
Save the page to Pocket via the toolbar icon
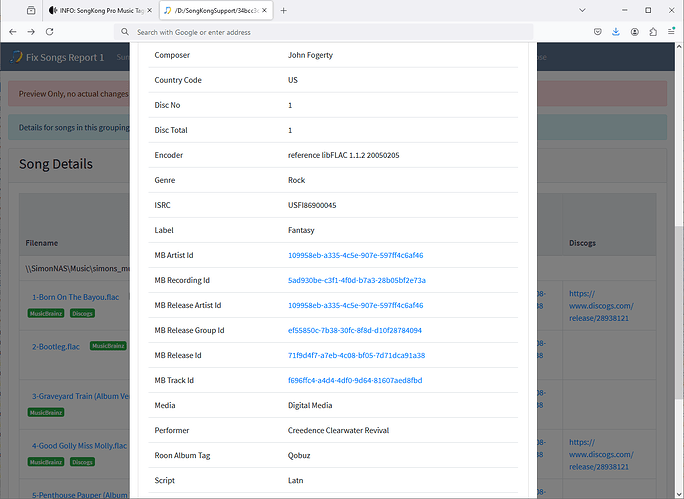[598, 32]
